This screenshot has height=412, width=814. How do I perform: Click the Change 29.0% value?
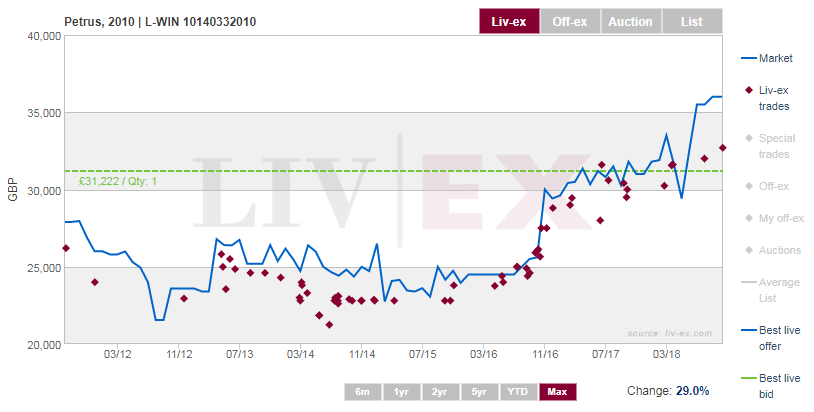pos(693,391)
